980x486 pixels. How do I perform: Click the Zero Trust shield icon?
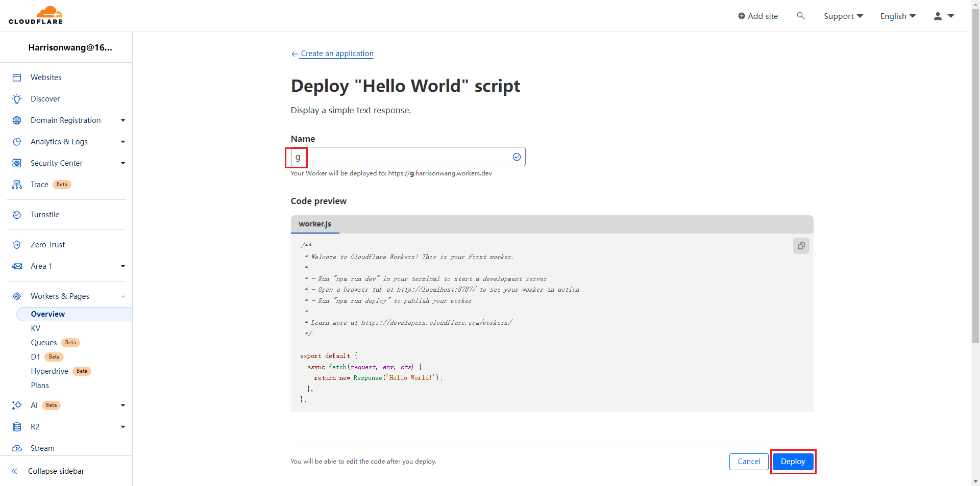click(x=17, y=244)
